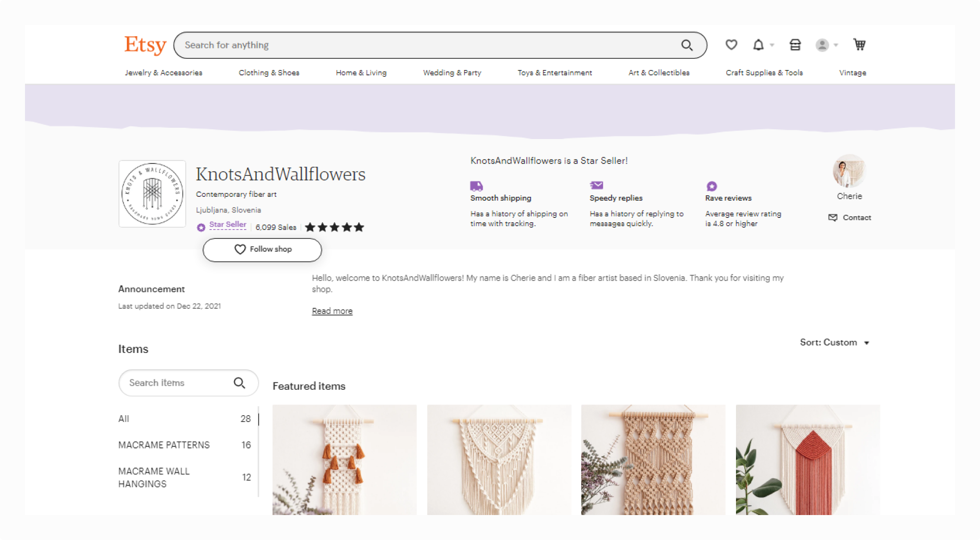Click the Speedy replies envelope icon
This screenshot has width=980, height=540.
point(596,185)
